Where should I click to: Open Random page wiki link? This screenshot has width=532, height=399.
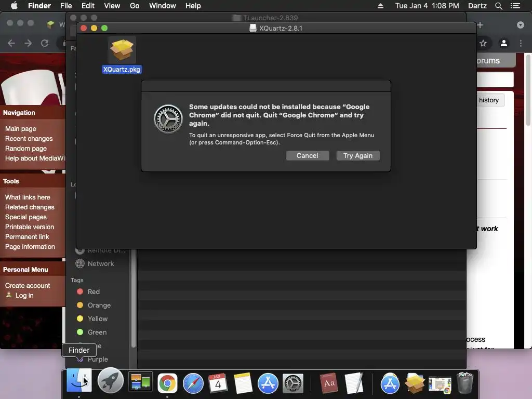tap(26, 148)
